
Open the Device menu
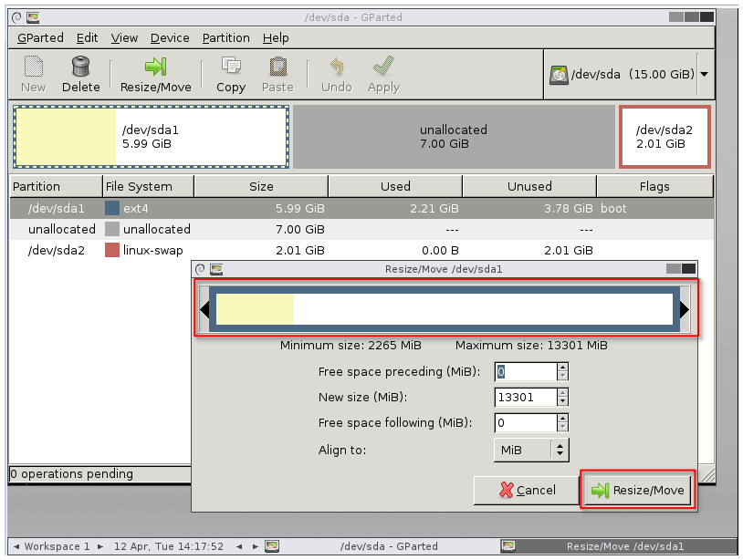[x=170, y=38]
